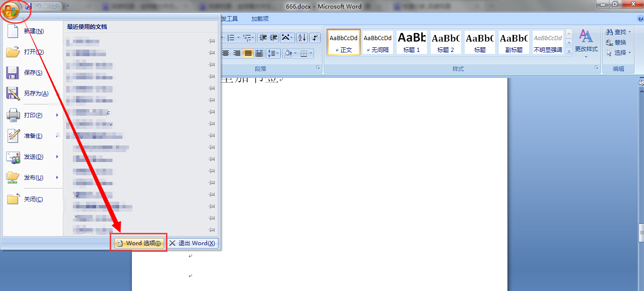Apply the 正文 style
644x291 pixels.
point(344,43)
